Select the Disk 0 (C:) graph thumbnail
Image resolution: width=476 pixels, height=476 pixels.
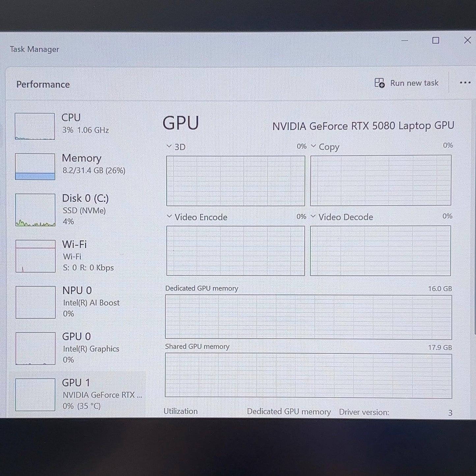35,210
